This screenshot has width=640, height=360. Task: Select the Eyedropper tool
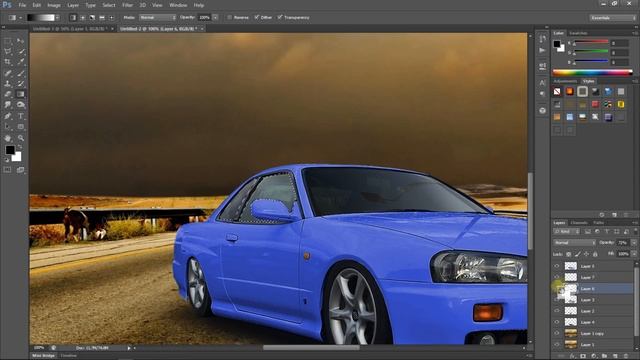(20, 62)
